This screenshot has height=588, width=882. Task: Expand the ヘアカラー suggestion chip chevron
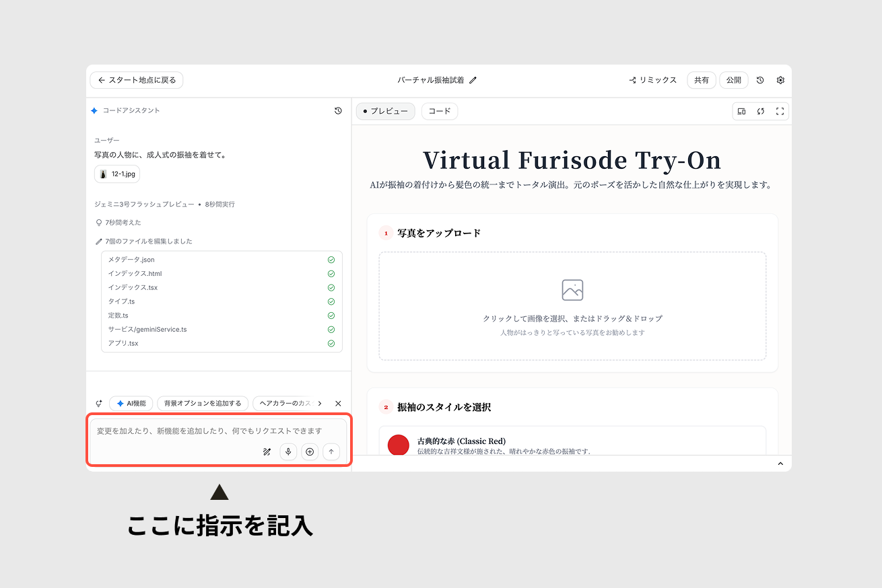[321, 403]
